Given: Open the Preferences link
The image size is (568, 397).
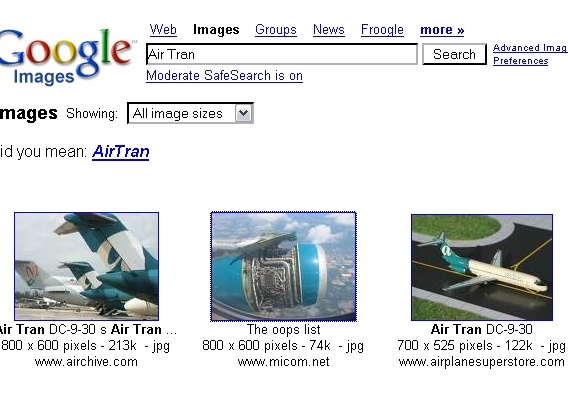Looking at the screenshot, I should (x=521, y=60).
